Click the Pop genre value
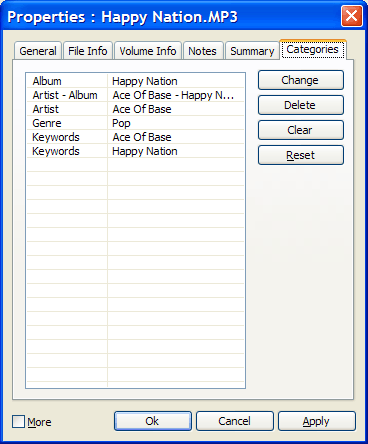This screenshot has height=444, width=368. (121, 123)
